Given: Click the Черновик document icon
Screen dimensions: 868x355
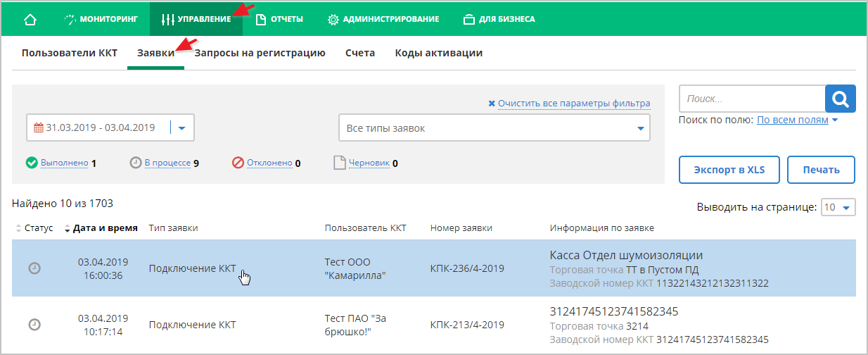Looking at the screenshot, I should coord(340,163).
